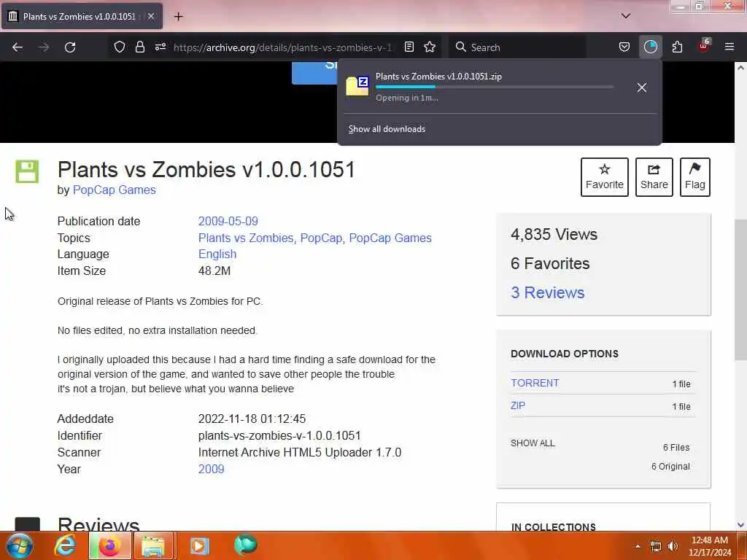Open the network tray icon
Viewport: 747px width, 560px height.
tap(656, 546)
